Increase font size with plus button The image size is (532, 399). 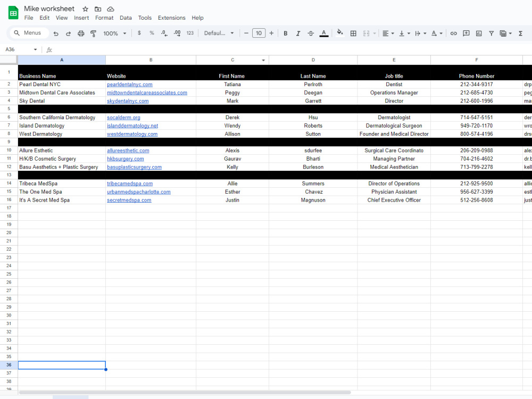[271, 33]
